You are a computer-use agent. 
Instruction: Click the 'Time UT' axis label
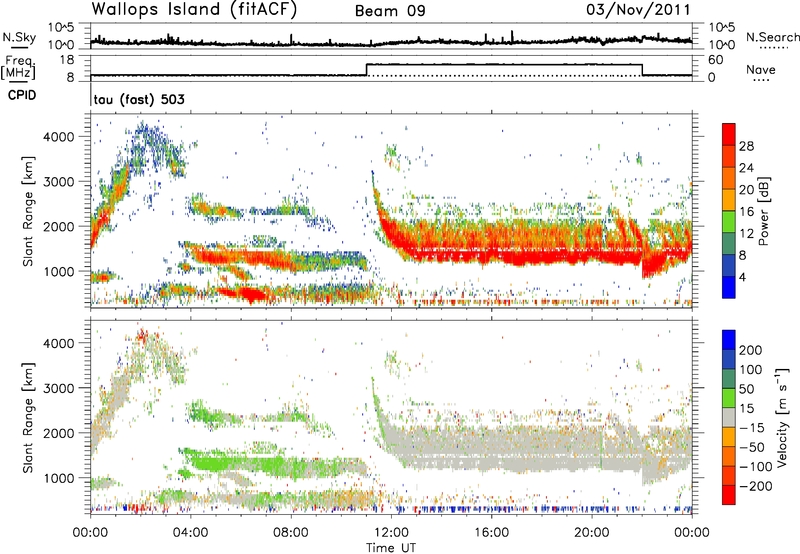(x=391, y=547)
